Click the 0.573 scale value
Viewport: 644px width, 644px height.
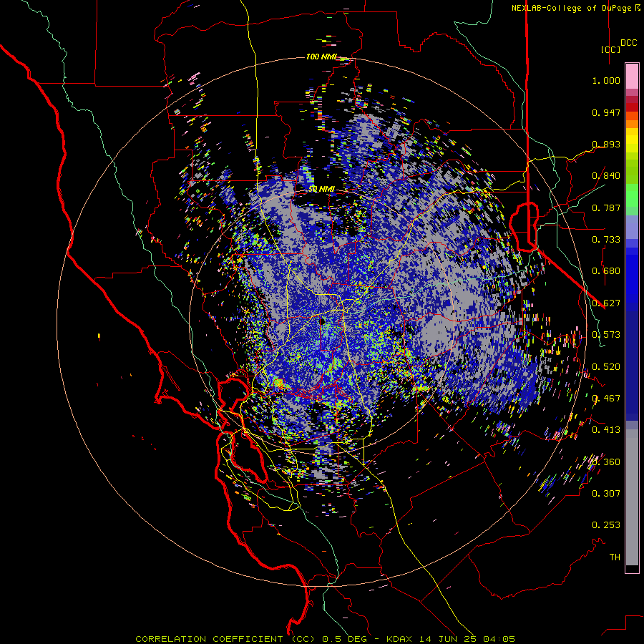coord(606,335)
